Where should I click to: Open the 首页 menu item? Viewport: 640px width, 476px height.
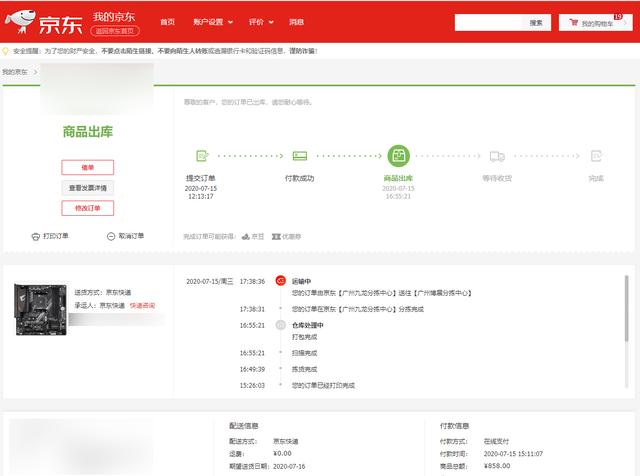tap(167, 22)
